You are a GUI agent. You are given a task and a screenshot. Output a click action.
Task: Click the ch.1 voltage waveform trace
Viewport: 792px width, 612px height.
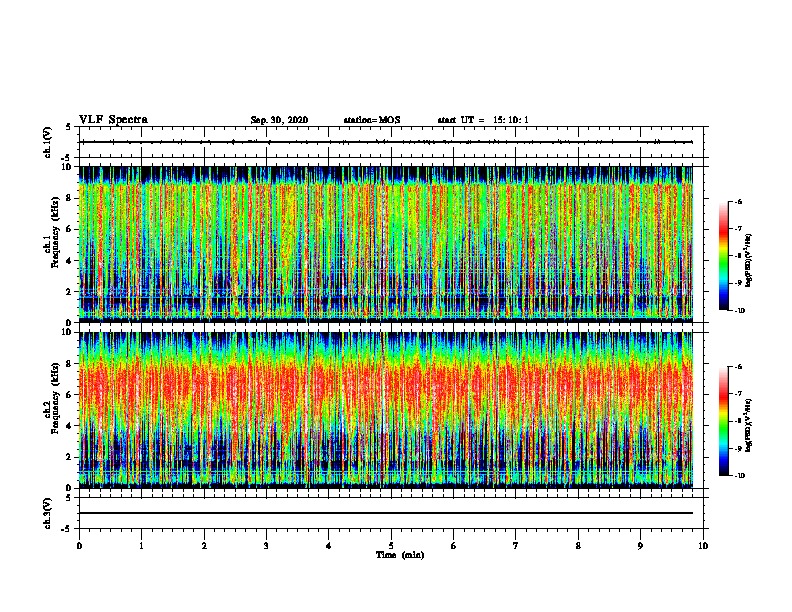pyautogui.click(x=386, y=142)
